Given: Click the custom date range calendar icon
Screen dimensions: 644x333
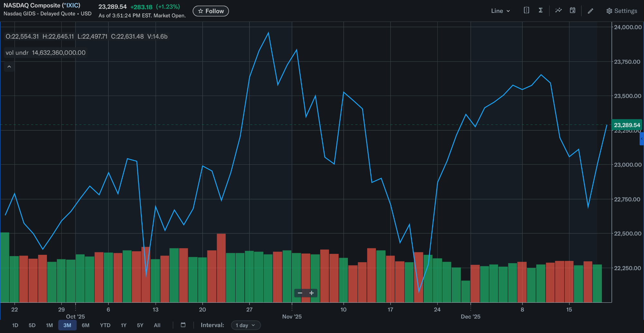Looking at the screenshot, I should pos(183,325).
